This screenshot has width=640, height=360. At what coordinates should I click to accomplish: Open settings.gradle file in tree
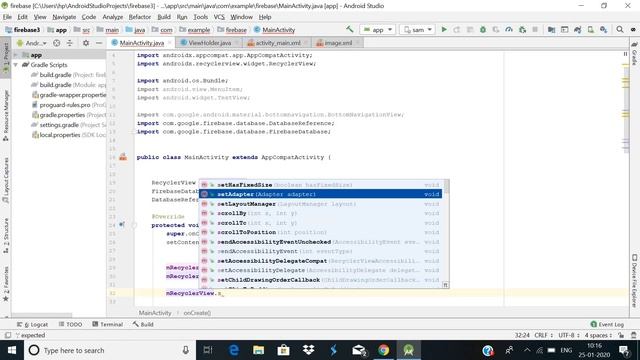pos(69,125)
